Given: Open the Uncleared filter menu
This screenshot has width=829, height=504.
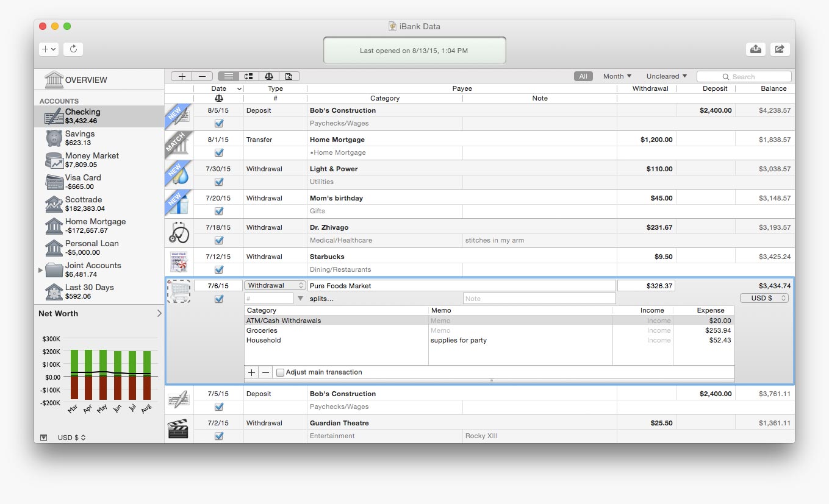Looking at the screenshot, I should [x=666, y=76].
